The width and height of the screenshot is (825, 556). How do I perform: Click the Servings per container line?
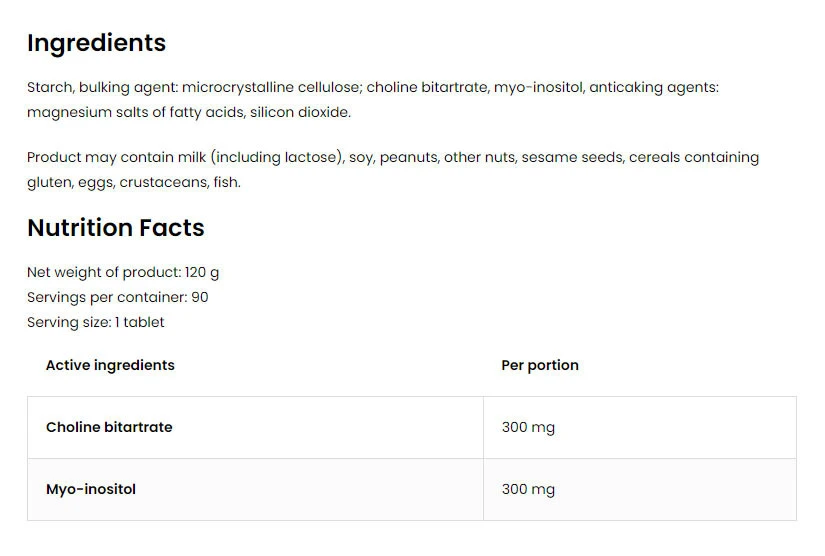(x=117, y=298)
